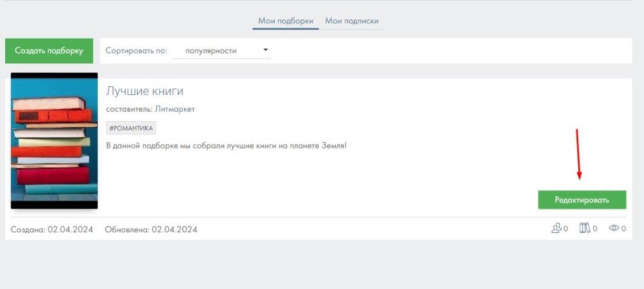Click the collection description text

226,146
